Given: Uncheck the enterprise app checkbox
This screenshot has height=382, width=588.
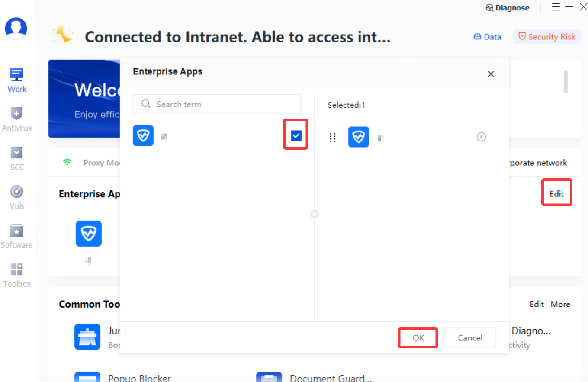Looking at the screenshot, I should pyautogui.click(x=296, y=136).
